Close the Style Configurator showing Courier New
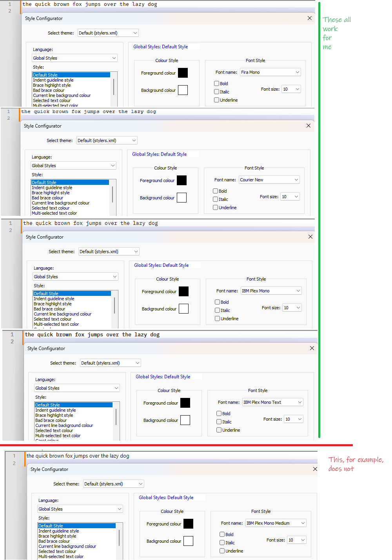This screenshot has width=392, height=560. click(x=309, y=126)
